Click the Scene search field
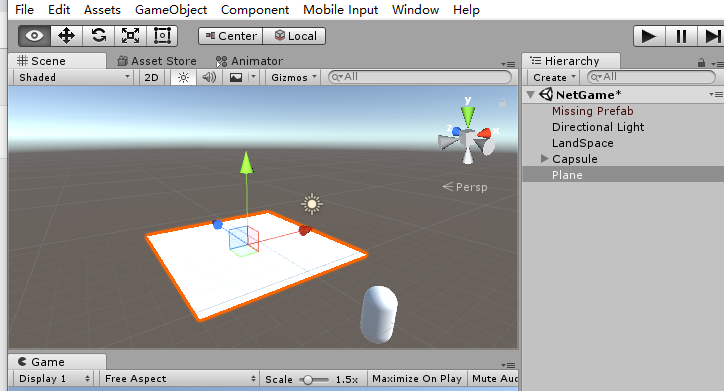This screenshot has height=391, width=724. pyautogui.click(x=420, y=77)
